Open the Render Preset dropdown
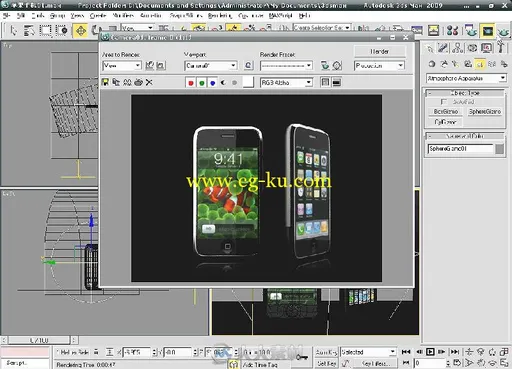 tap(286, 66)
